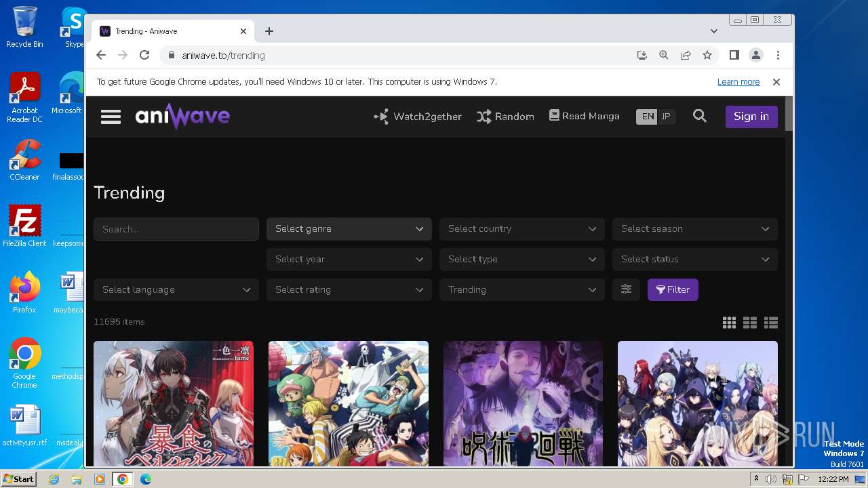Open CCleaner desktop shortcut
Image resolution: width=868 pixels, height=488 pixels.
pos(24,160)
